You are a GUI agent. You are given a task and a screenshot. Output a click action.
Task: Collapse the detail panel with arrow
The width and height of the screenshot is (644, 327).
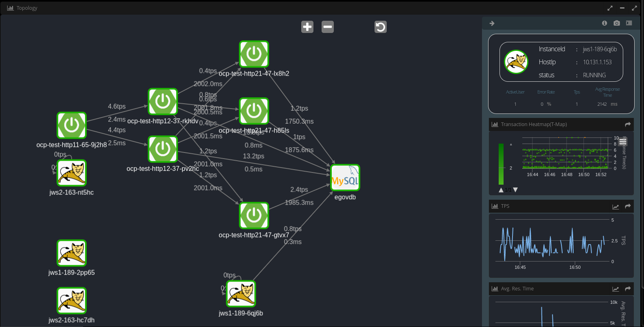492,23
